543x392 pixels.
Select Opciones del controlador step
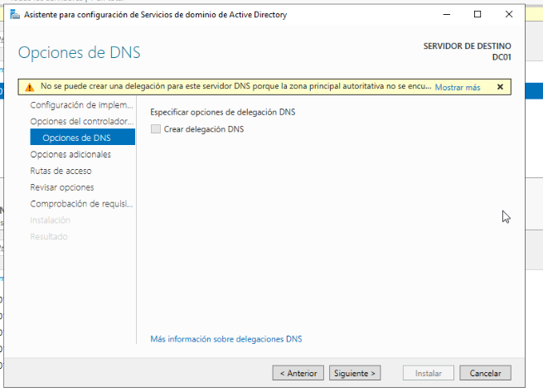[81, 121]
